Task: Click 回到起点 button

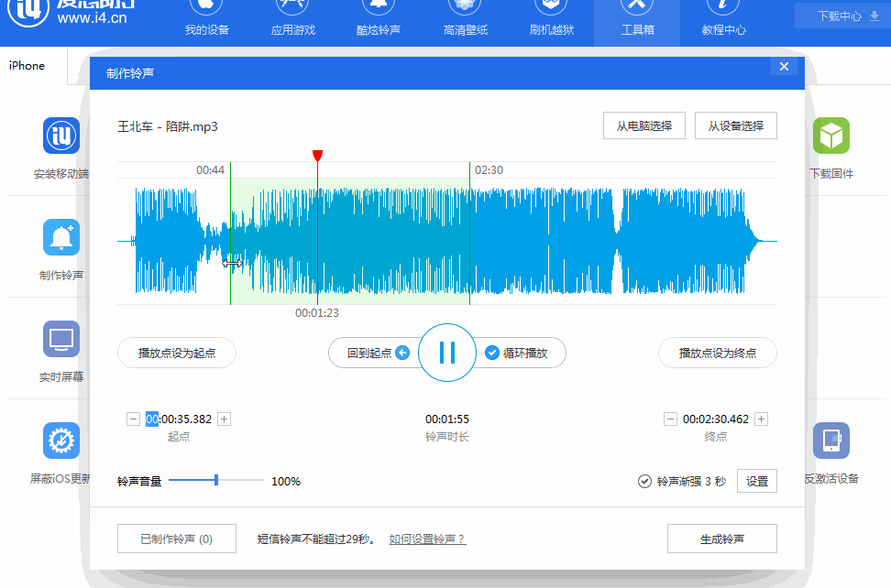Action: [x=375, y=353]
